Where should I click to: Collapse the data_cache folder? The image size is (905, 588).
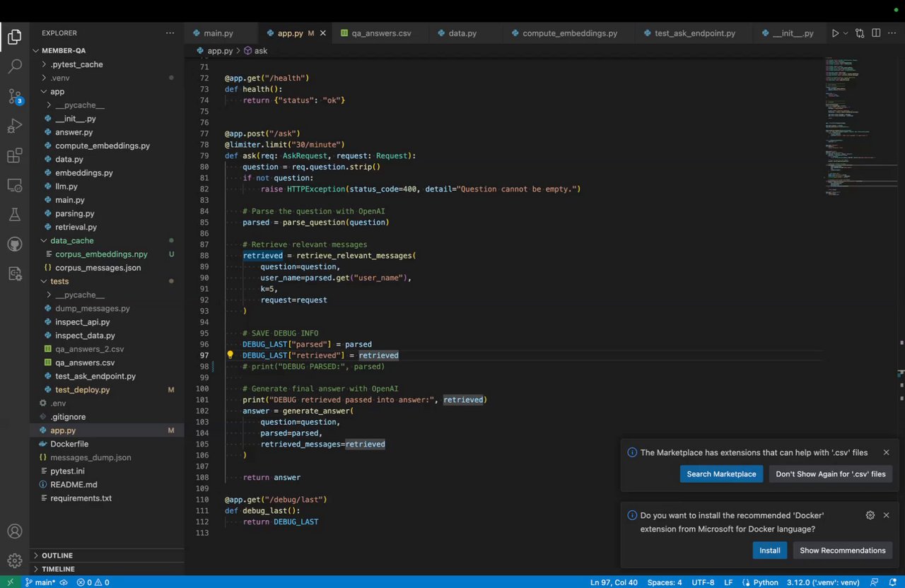pos(71,241)
